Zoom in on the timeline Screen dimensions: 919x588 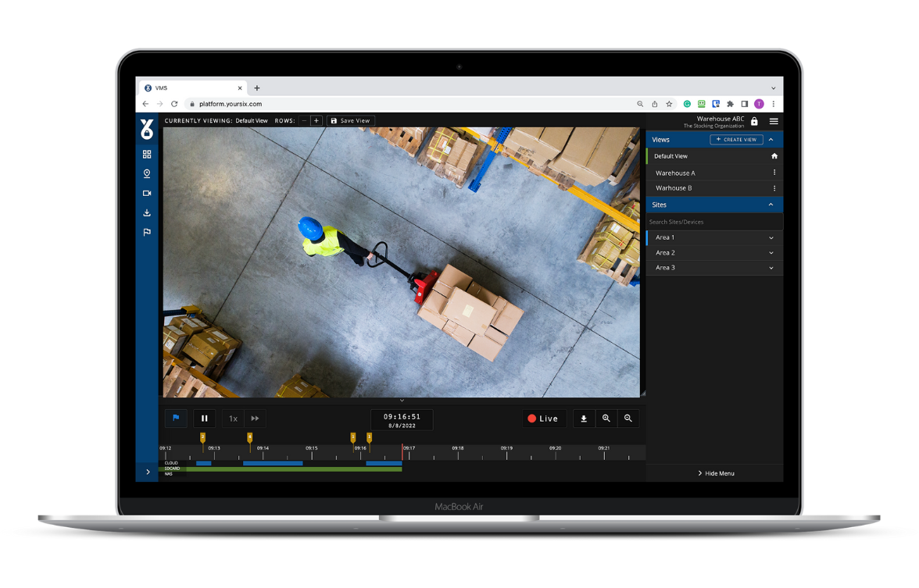pyautogui.click(x=606, y=419)
